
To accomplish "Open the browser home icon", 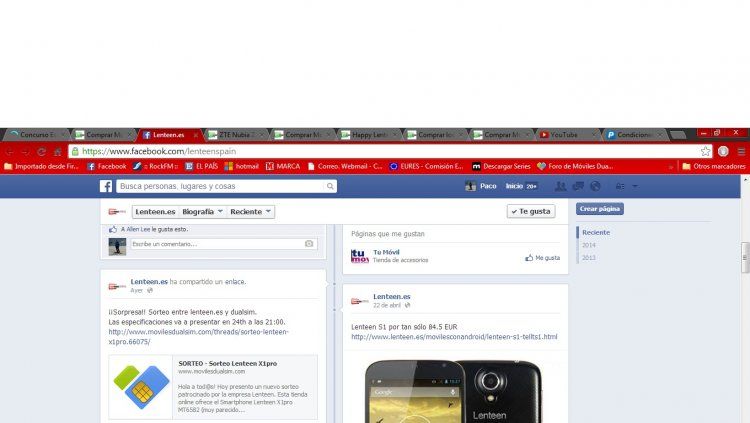I will 58,152.
